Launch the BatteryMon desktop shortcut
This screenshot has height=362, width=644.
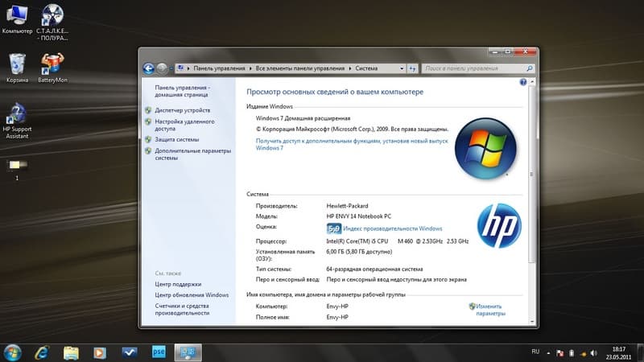(52, 68)
